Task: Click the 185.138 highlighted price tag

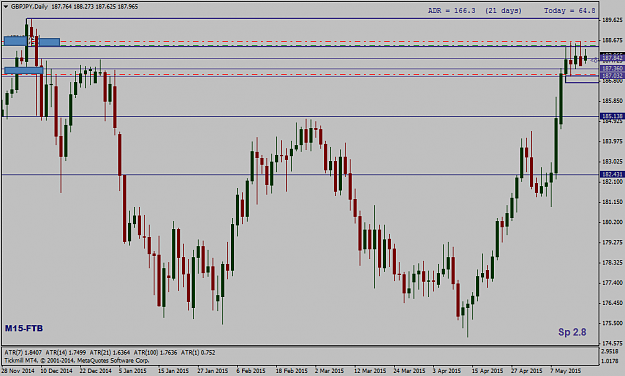Action: 612,116
